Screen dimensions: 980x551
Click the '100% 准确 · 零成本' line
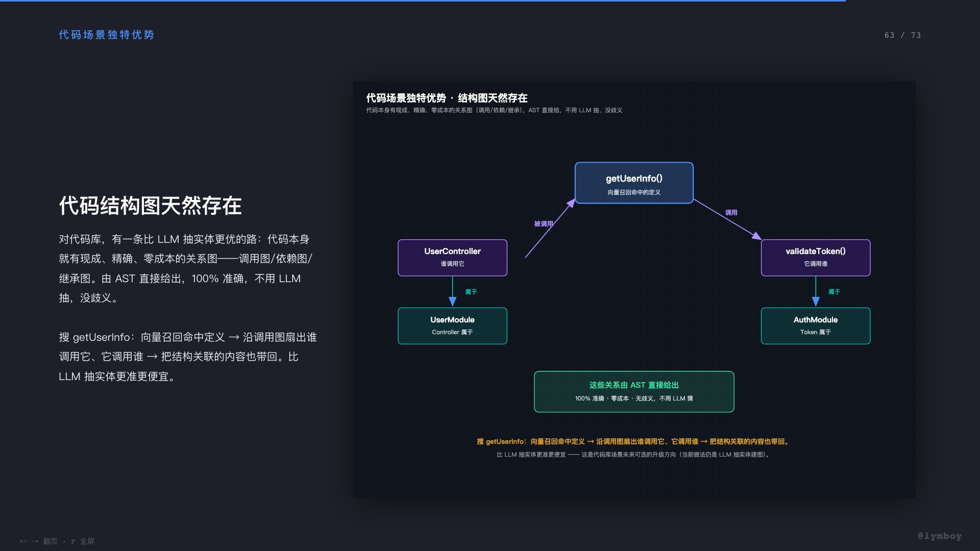[634, 398]
